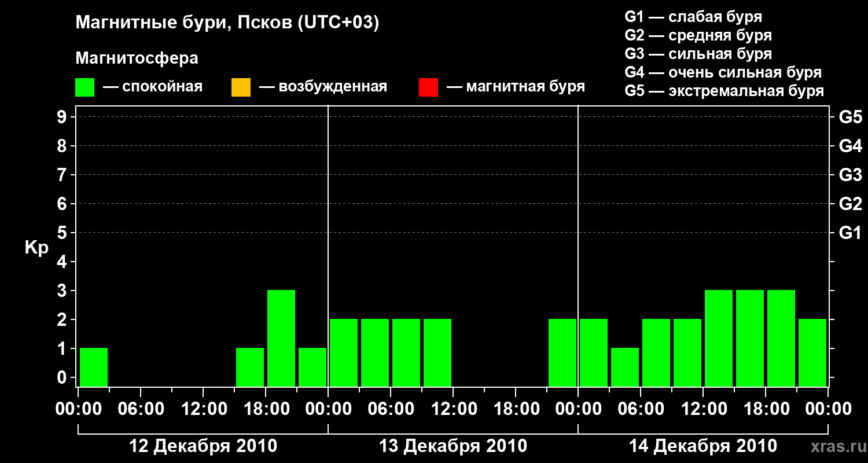Click the right-axis 'G5' scale label
Screen dimensions: 868x463
pyautogui.click(x=850, y=117)
